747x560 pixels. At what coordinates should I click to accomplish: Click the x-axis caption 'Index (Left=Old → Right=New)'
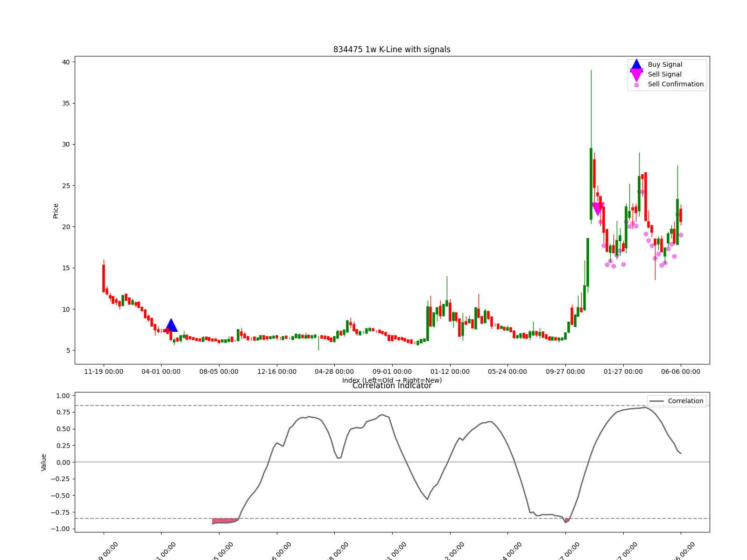[392, 381]
